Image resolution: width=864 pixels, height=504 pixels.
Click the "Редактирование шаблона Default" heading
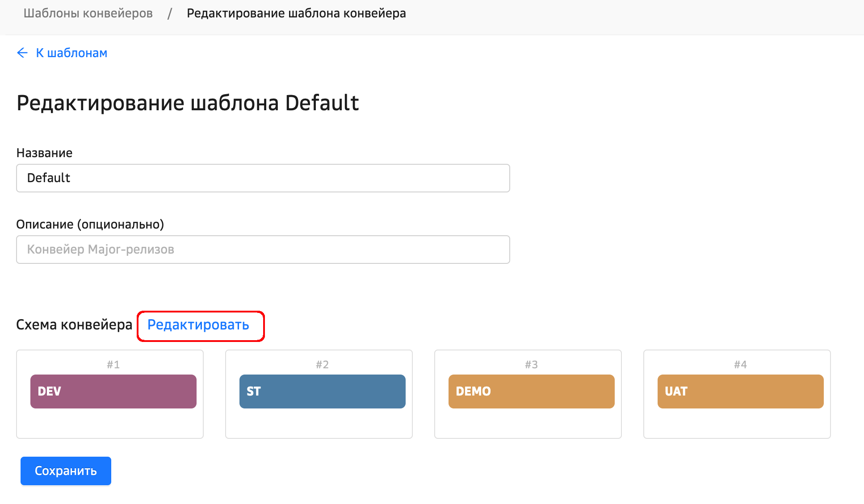click(188, 103)
